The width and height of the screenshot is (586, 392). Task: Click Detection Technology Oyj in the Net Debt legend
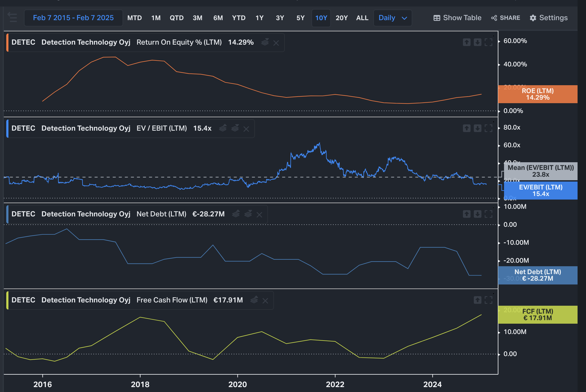[x=86, y=214]
